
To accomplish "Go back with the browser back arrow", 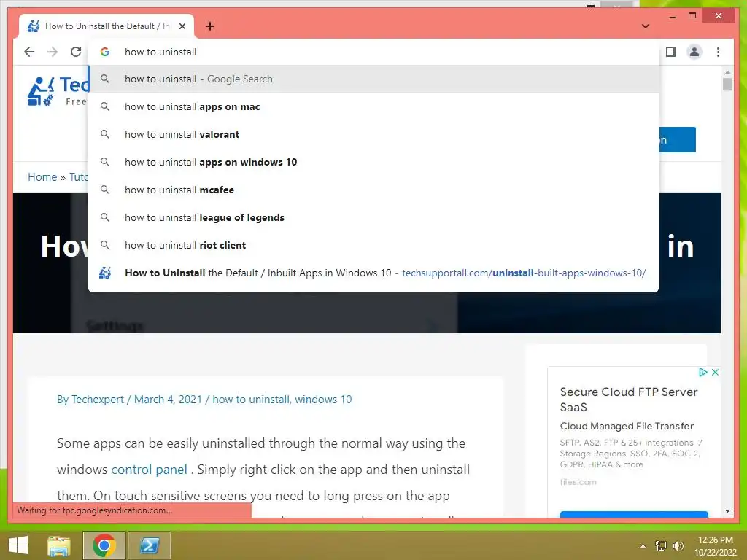I will tap(29, 52).
